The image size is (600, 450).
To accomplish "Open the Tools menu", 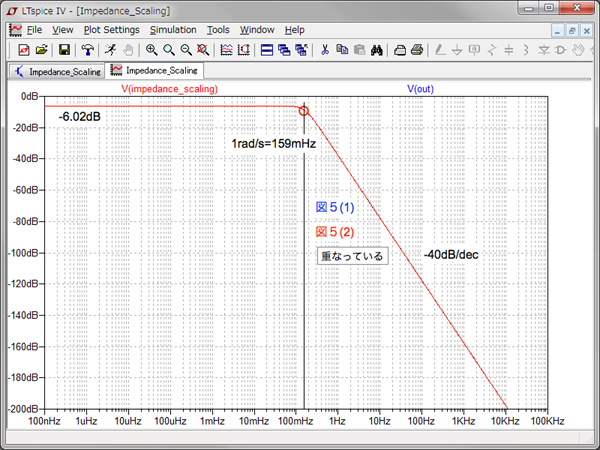I will 218,30.
